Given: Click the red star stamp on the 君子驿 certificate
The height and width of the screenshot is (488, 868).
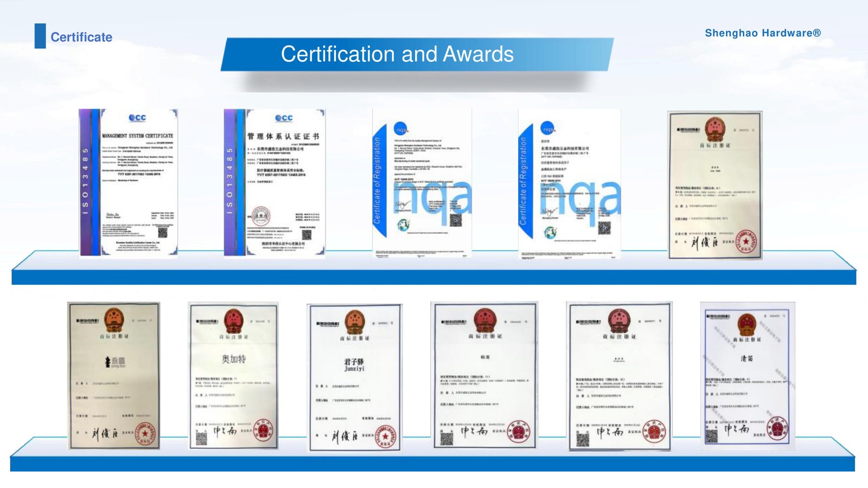Looking at the screenshot, I should (385, 437).
